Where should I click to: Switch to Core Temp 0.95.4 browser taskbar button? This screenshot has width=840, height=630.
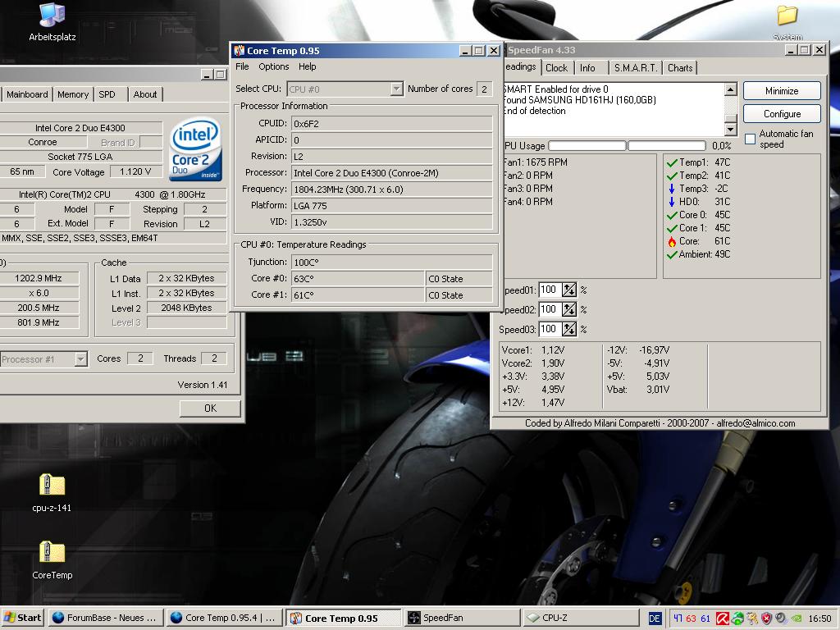[224, 618]
